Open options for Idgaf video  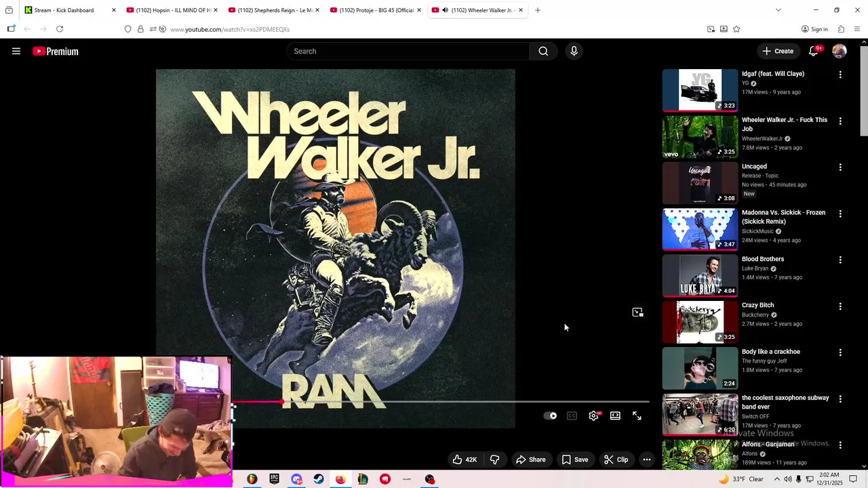(x=840, y=75)
